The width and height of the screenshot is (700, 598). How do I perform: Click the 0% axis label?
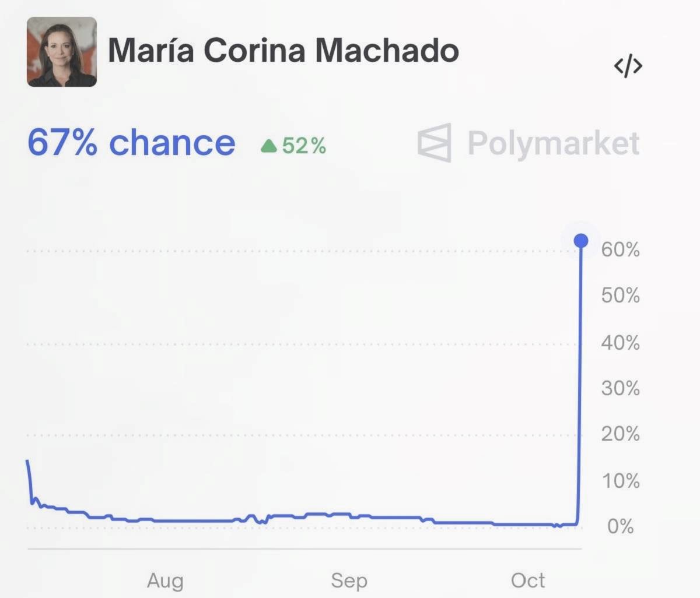pos(620,526)
